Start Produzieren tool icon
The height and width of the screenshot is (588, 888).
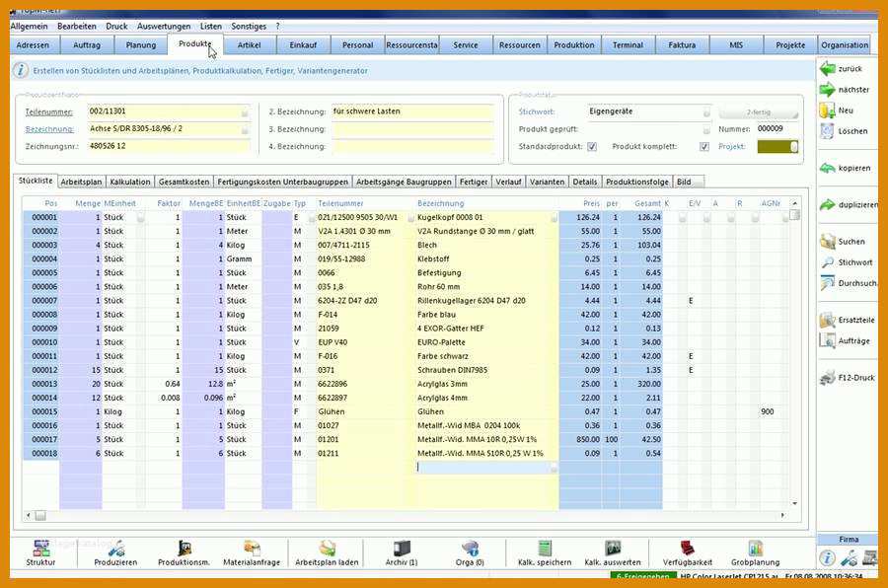click(116, 549)
